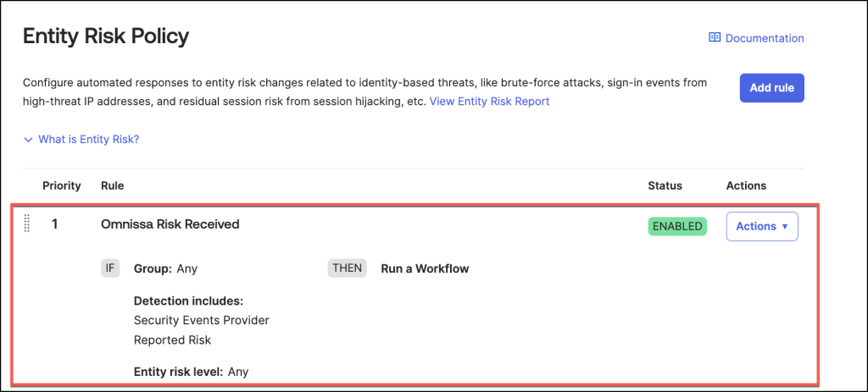Click the chevron beside What is Entity Risk

coord(28,140)
